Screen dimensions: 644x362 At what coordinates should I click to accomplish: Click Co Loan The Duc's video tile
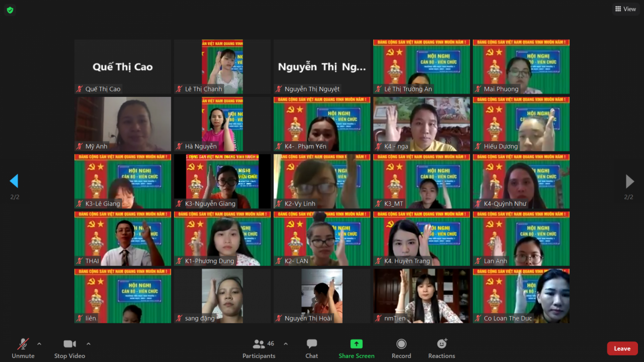521,296
